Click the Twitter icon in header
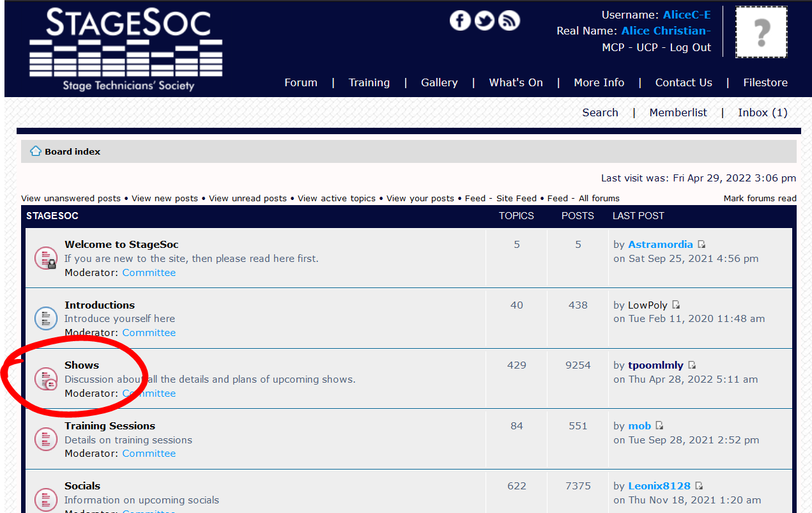The image size is (812, 513). (x=484, y=20)
